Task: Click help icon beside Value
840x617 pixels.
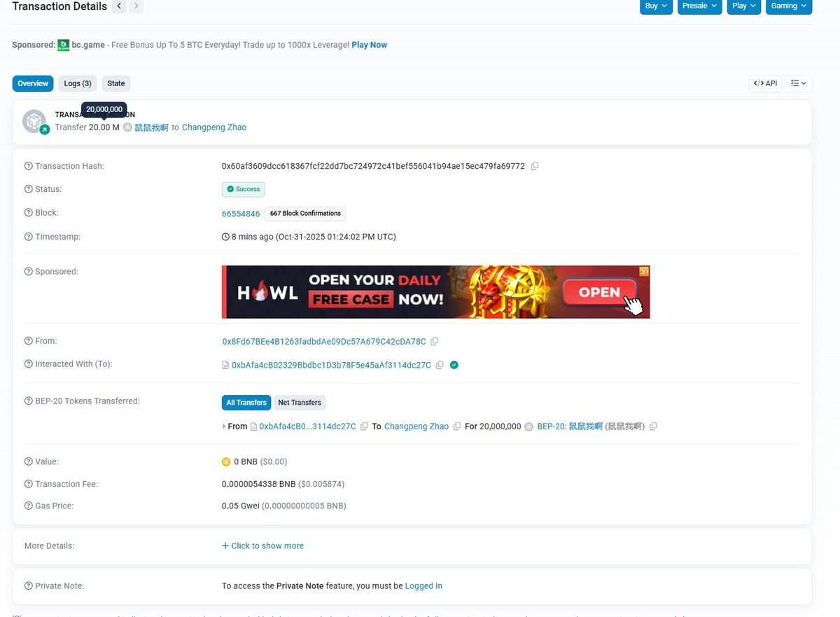Action: tap(29, 462)
